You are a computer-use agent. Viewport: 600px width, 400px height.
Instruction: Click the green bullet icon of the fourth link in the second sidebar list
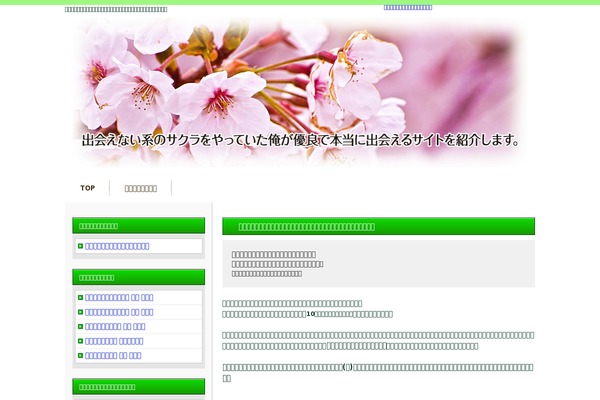[80, 341]
